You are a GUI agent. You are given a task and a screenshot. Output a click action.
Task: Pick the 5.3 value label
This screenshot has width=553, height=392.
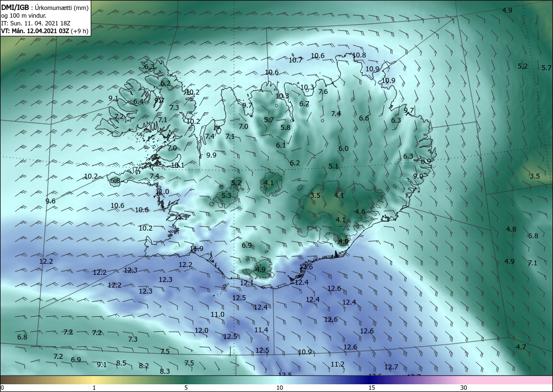226,195
